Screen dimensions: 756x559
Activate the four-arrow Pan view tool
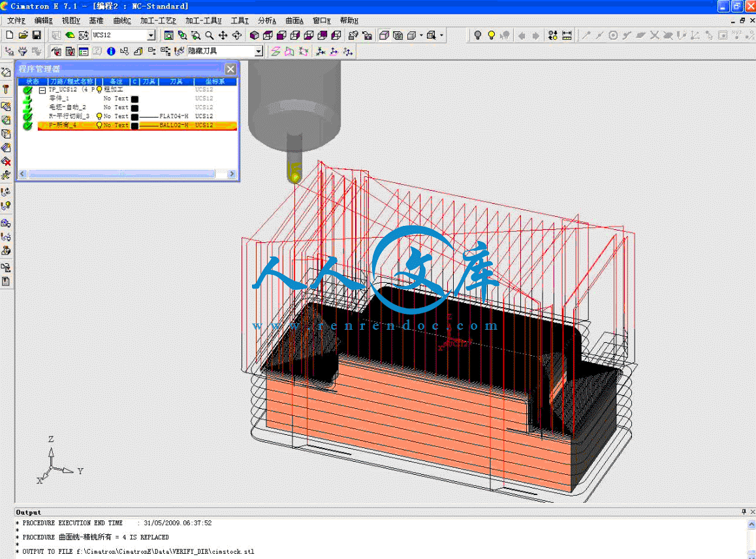click(223, 35)
